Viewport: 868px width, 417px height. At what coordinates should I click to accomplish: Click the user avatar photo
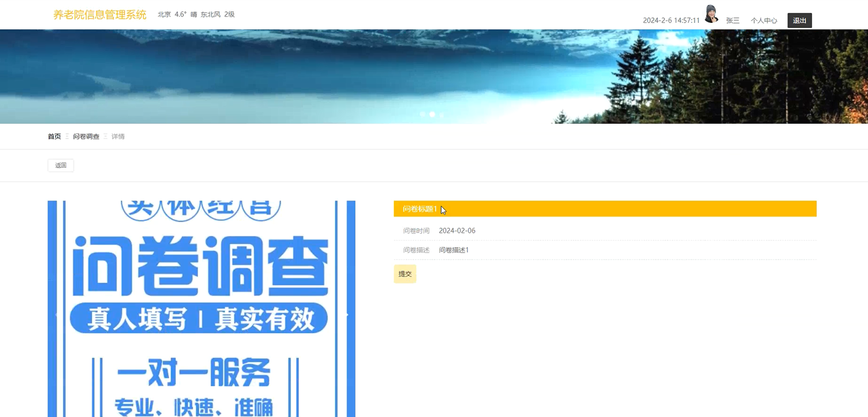711,14
